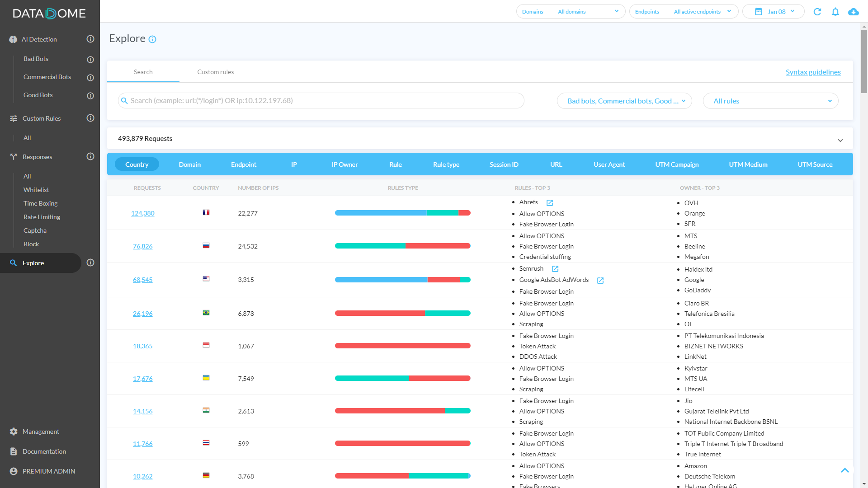This screenshot has height=488, width=868.
Task: Open the bot types filter dropdown
Action: point(624,101)
